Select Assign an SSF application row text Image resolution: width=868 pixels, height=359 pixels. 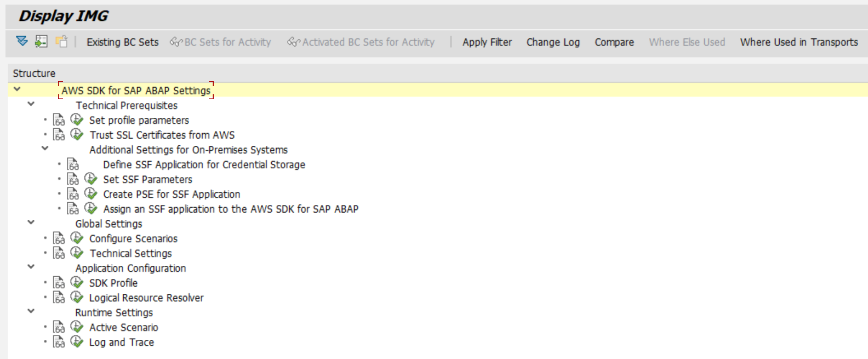[231, 209]
